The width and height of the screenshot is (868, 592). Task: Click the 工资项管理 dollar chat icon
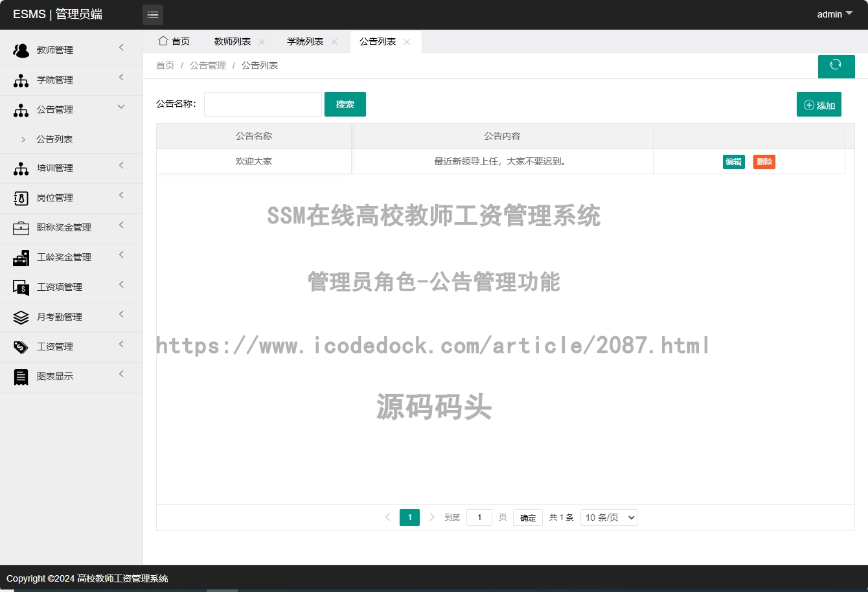[21, 288]
